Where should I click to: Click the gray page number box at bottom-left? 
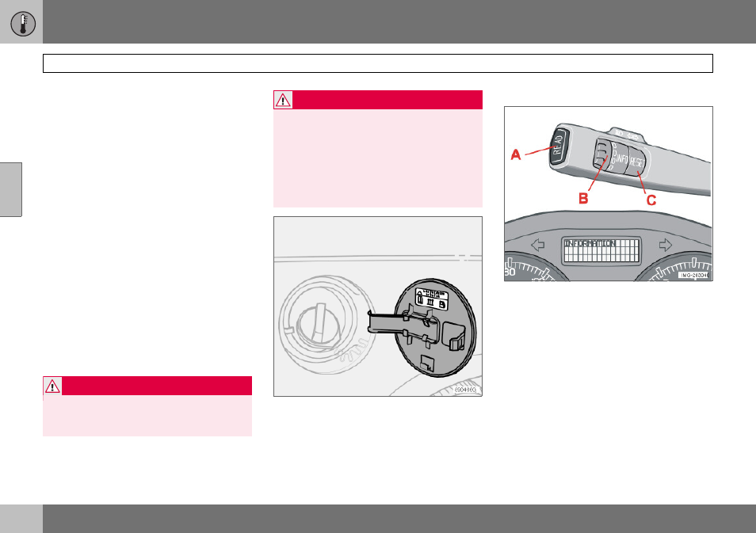click(x=21, y=519)
